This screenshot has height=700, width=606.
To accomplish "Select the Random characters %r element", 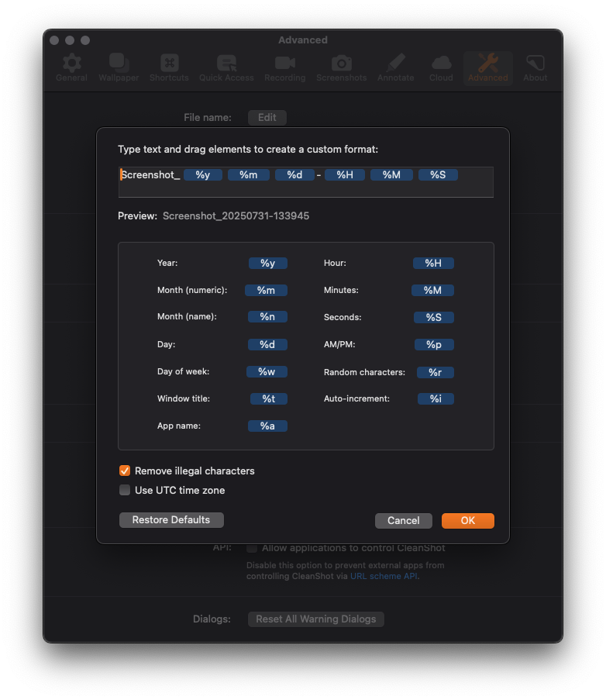I will (x=435, y=372).
